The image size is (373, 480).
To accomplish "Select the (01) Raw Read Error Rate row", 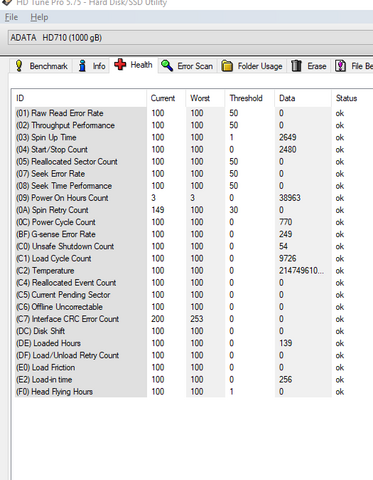I will 193,113.
